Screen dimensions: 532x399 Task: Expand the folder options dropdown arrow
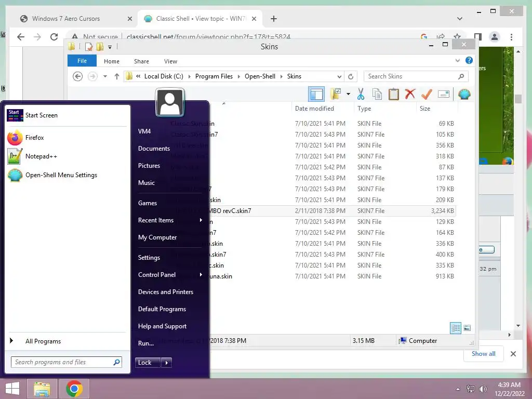[x=348, y=94]
